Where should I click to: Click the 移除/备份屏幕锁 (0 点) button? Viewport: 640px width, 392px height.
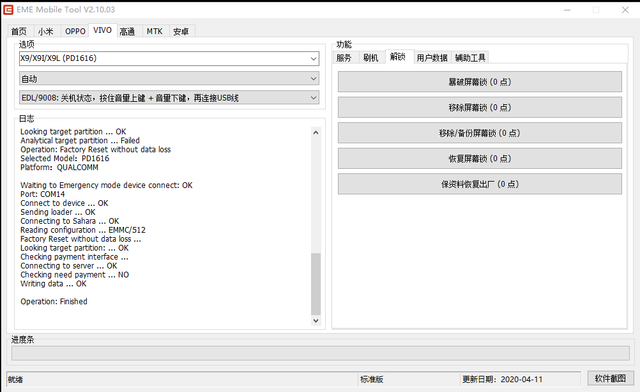tap(480, 133)
